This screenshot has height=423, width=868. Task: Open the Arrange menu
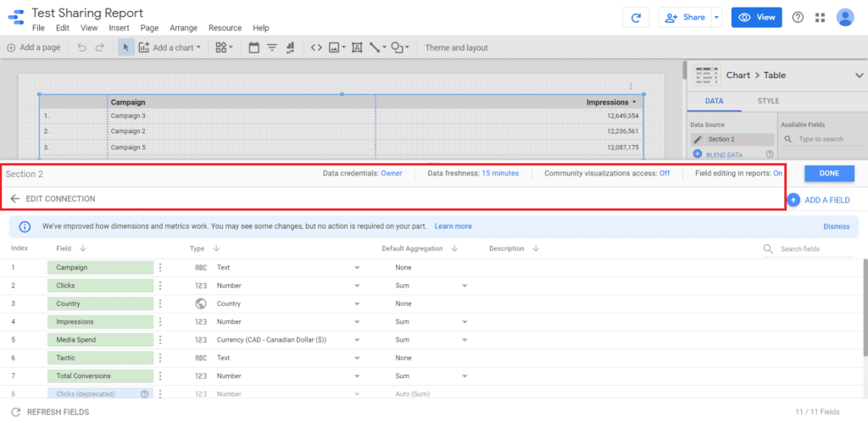pyautogui.click(x=183, y=28)
